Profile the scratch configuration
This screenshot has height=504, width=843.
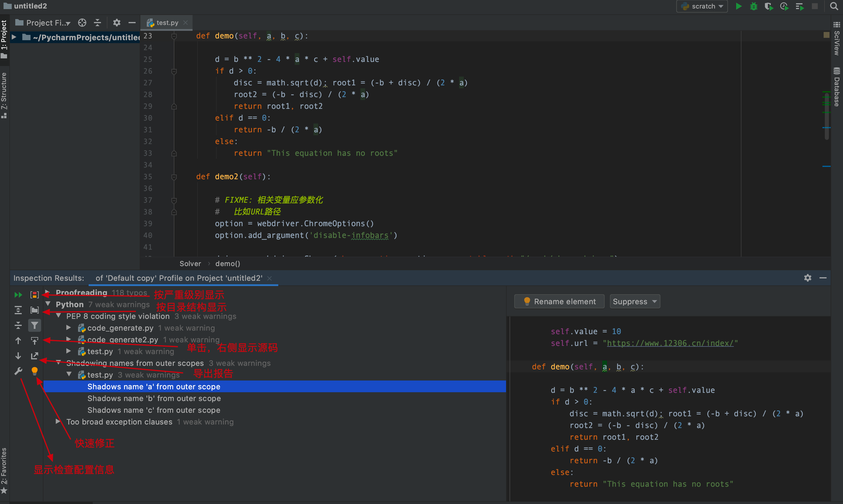click(784, 6)
